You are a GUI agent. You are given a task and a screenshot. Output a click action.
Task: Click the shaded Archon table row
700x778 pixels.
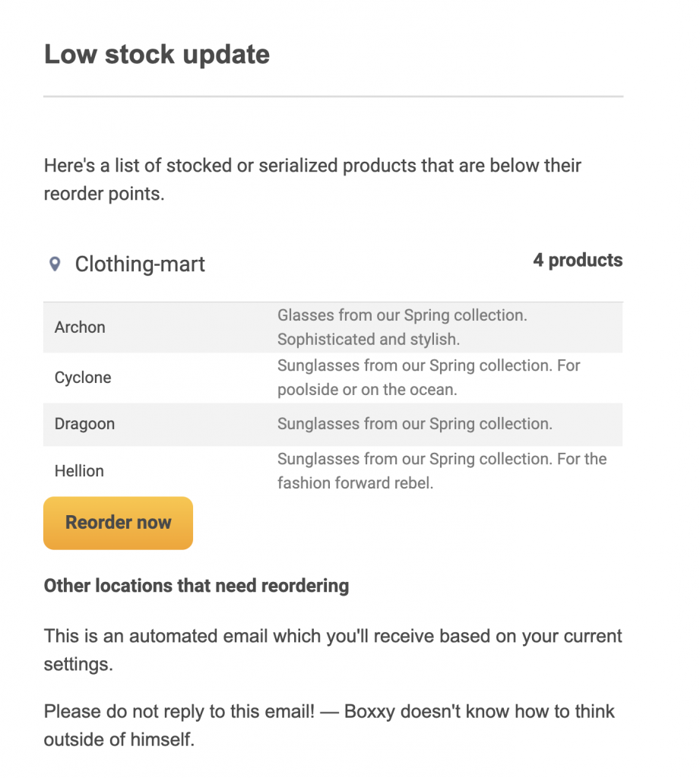[x=333, y=327]
